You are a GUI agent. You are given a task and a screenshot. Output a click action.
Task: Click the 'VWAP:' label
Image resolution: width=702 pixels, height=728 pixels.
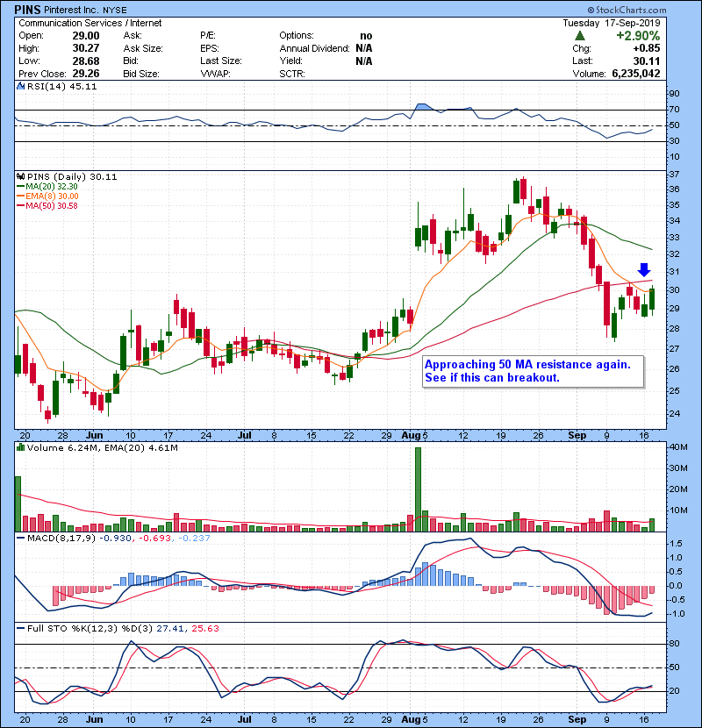[x=216, y=74]
